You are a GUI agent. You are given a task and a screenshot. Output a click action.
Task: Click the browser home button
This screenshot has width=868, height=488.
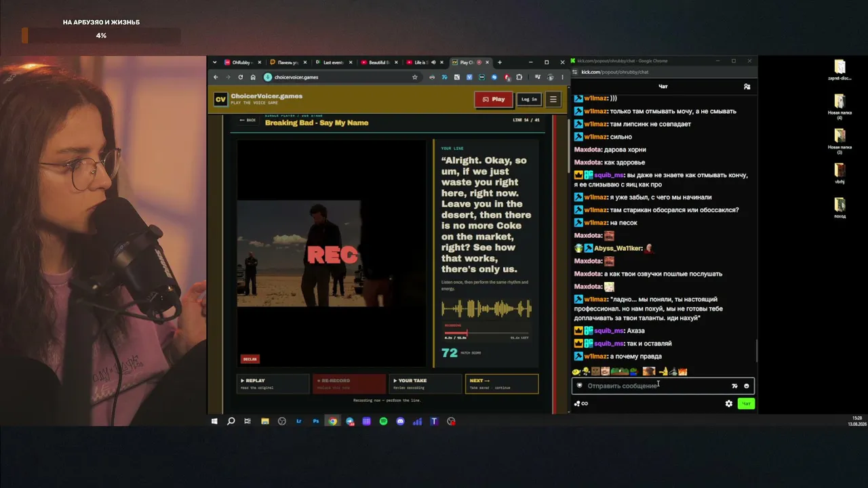click(253, 77)
